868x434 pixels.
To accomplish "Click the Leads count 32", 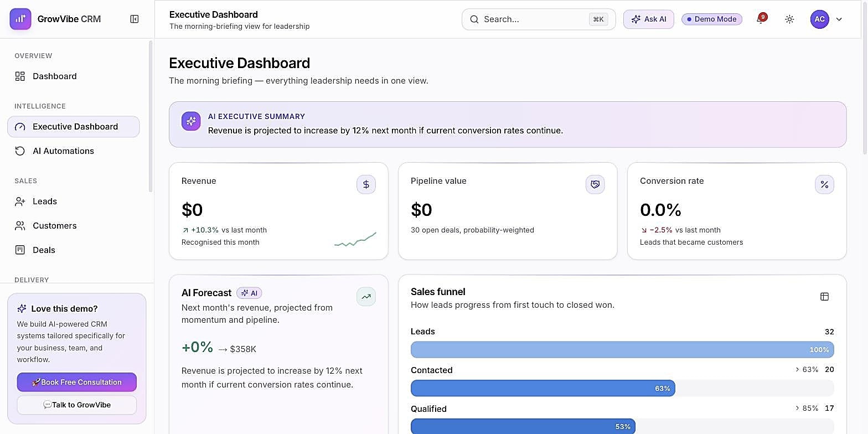I will pos(829,332).
